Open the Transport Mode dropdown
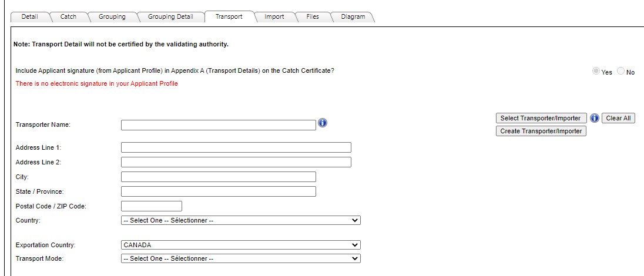The width and height of the screenshot is (644, 276). pos(241,259)
